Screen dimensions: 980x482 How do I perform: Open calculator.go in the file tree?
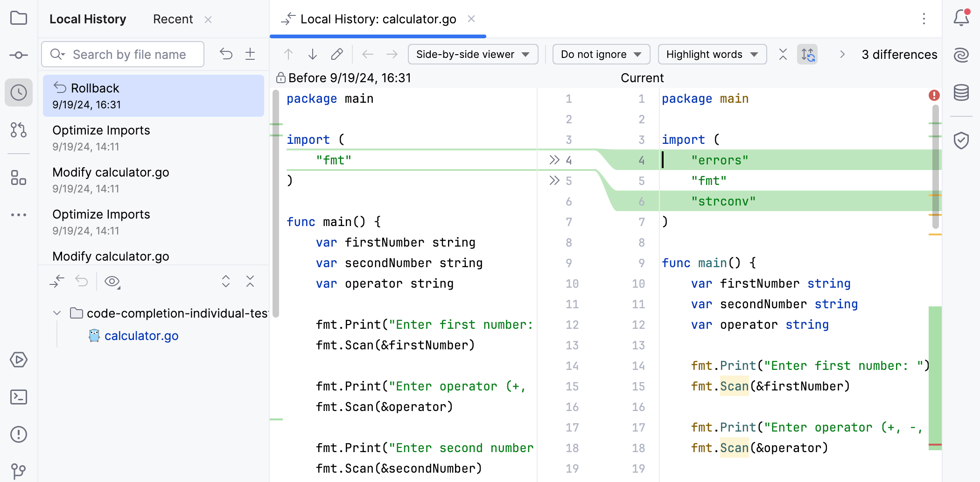click(141, 336)
